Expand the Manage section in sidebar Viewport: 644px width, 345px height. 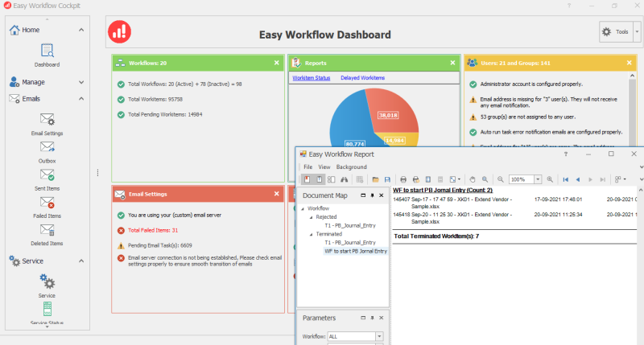(81, 82)
